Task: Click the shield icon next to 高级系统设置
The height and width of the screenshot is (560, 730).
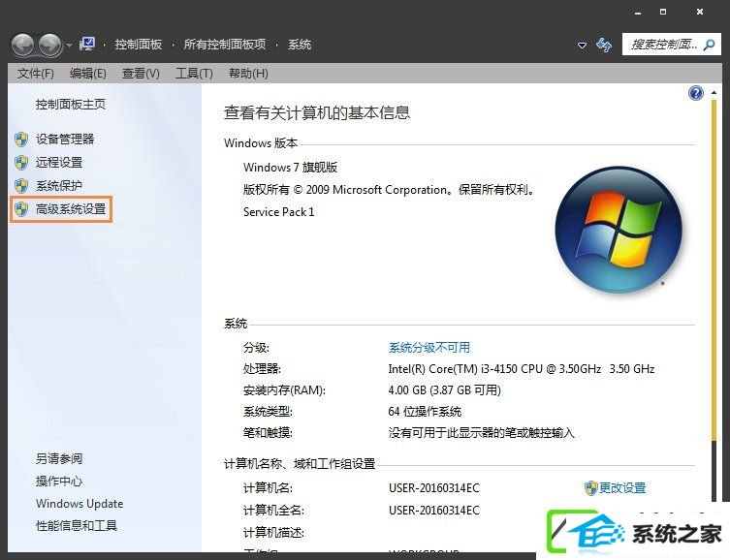Action: point(21,209)
